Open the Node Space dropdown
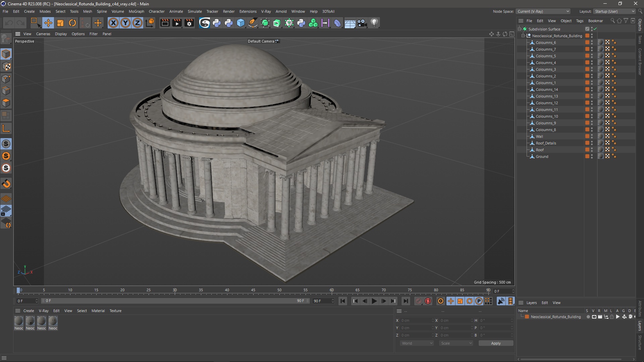The height and width of the screenshot is (362, 644). coord(543,11)
